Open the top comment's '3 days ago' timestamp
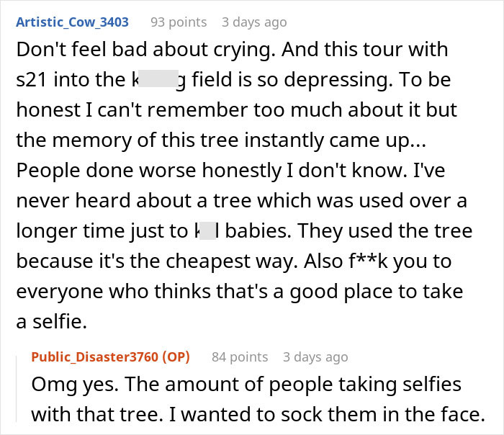Screen dimensions: 504x435 pyautogui.click(x=254, y=22)
